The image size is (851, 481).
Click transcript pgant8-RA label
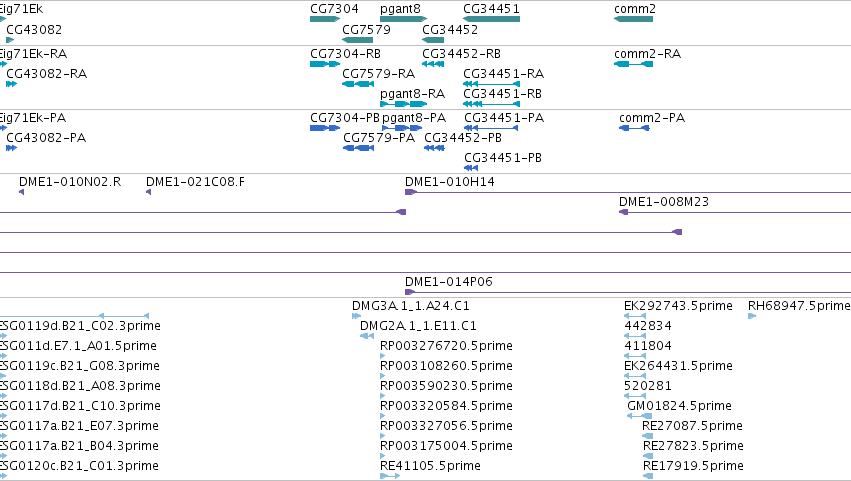tap(412, 94)
